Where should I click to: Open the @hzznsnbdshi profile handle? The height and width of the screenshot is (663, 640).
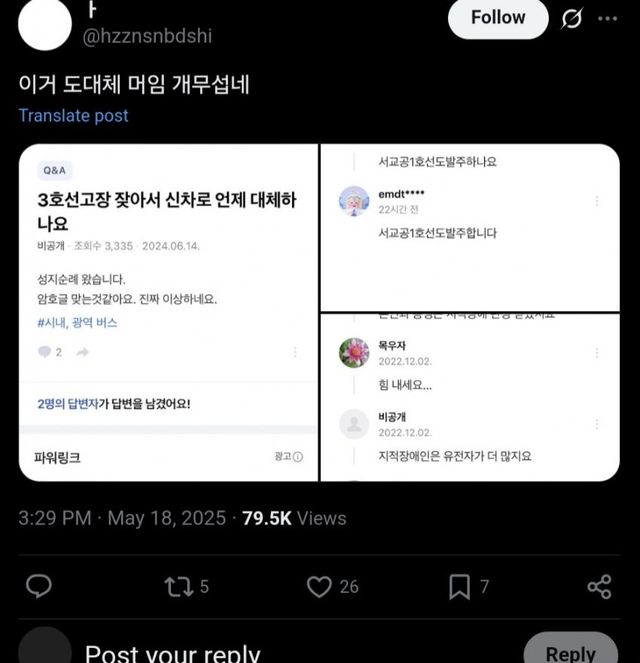(149, 36)
